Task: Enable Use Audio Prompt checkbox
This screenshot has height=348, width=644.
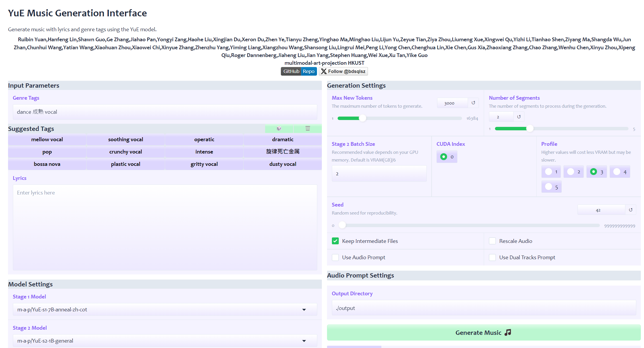Action: (x=335, y=257)
